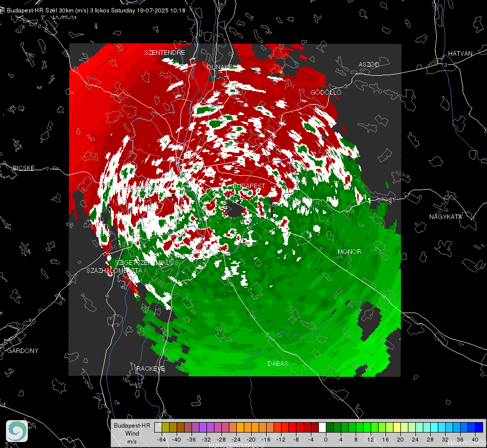Click the BUDAPEST label on the map
Image resolution: width=487 pixels, height=448 pixels.
(x=249, y=186)
